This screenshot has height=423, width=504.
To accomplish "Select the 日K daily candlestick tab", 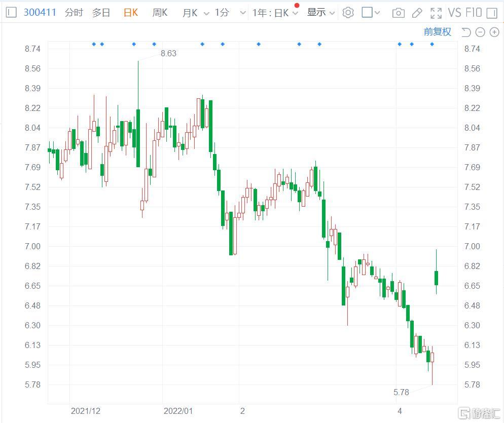I will 130,13.
